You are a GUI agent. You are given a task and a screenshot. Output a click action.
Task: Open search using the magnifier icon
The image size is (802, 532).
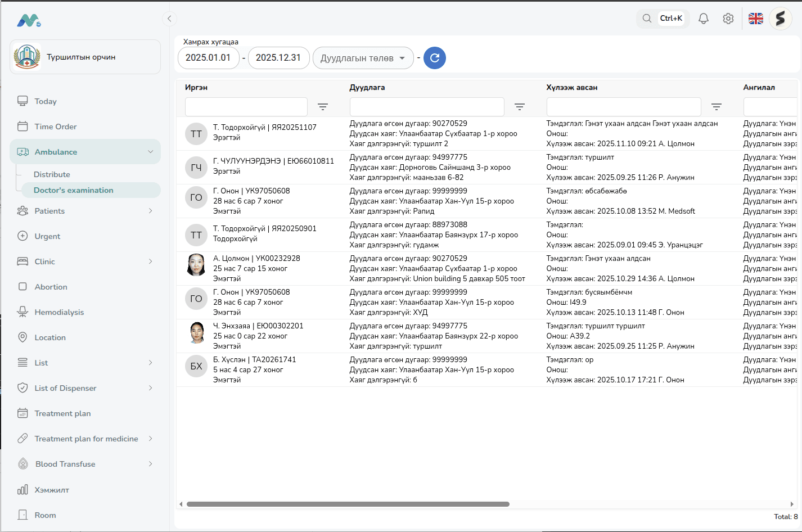point(646,18)
